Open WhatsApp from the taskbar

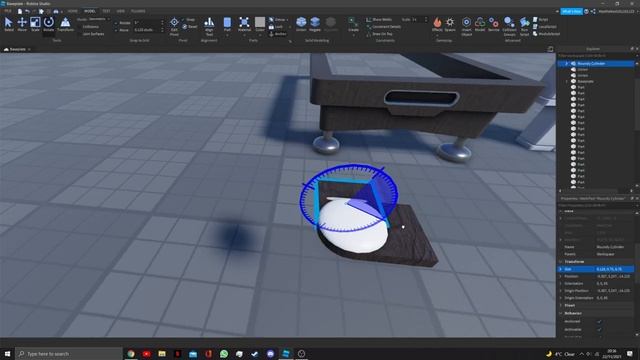coord(224,353)
